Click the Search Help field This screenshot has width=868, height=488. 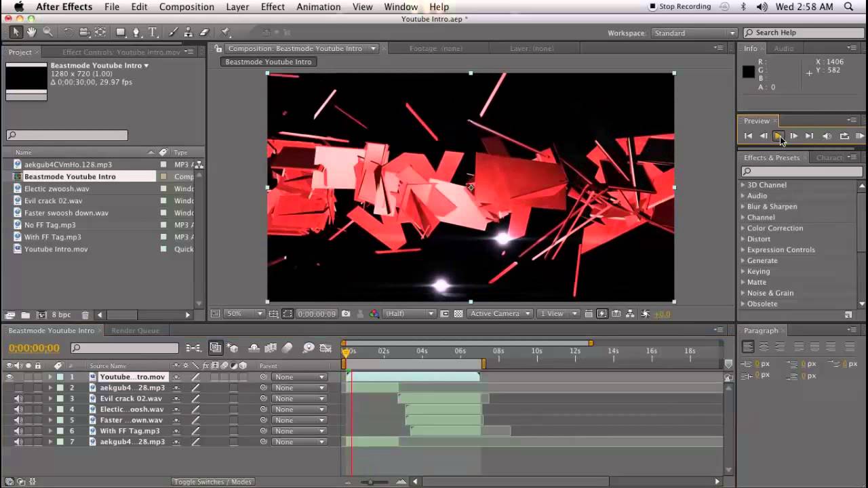[803, 33]
